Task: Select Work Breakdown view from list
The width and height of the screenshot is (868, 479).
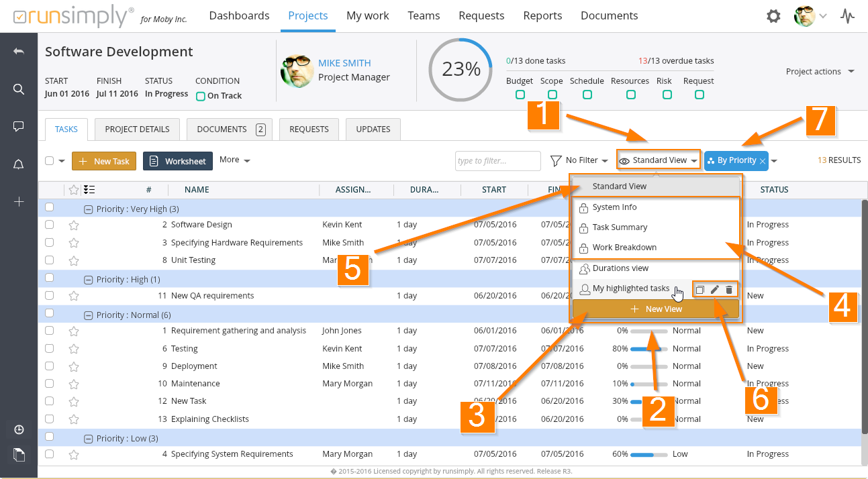Action: (624, 248)
